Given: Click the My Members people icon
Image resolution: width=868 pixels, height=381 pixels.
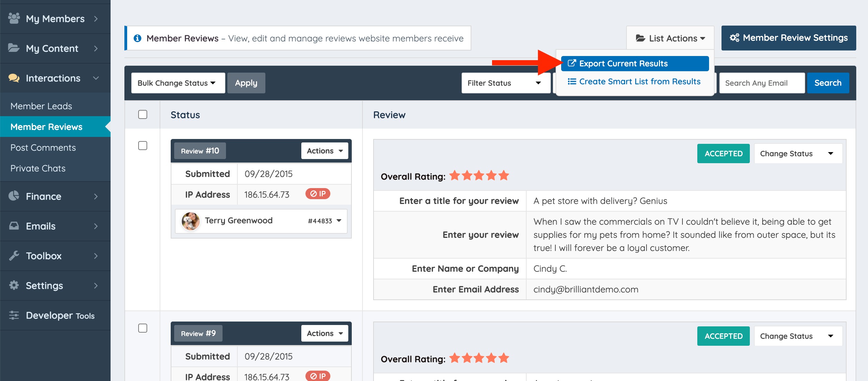Looking at the screenshot, I should [x=14, y=18].
